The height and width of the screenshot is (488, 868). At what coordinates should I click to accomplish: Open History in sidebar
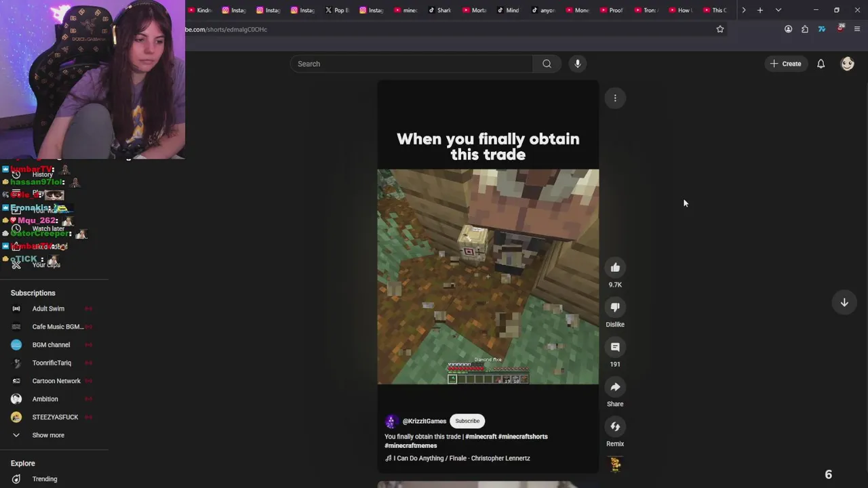coord(42,175)
